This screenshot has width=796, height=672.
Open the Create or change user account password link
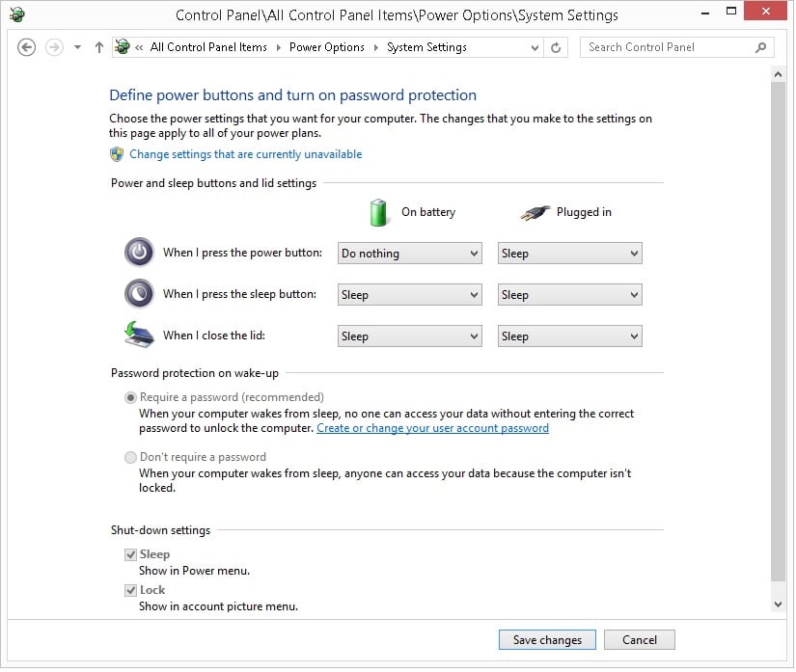click(432, 428)
